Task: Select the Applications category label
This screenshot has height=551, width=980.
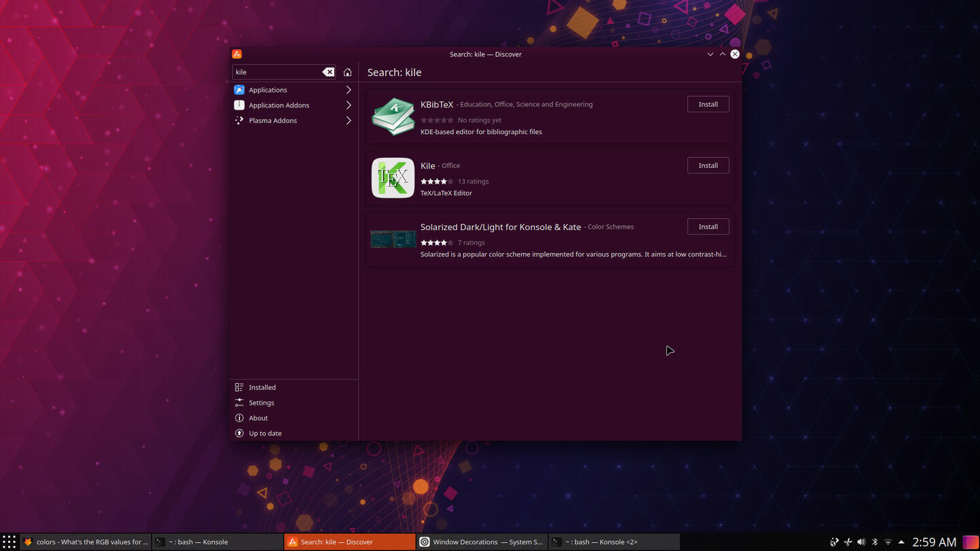Action: (x=267, y=90)
